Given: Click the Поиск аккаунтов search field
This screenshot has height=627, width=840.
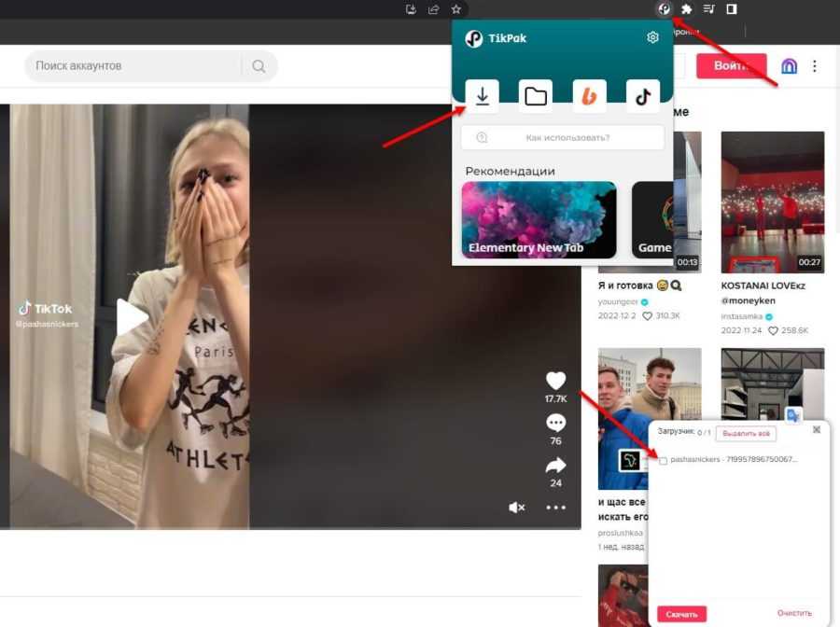Looking at the screenshot, I should [x=135, y=66].
